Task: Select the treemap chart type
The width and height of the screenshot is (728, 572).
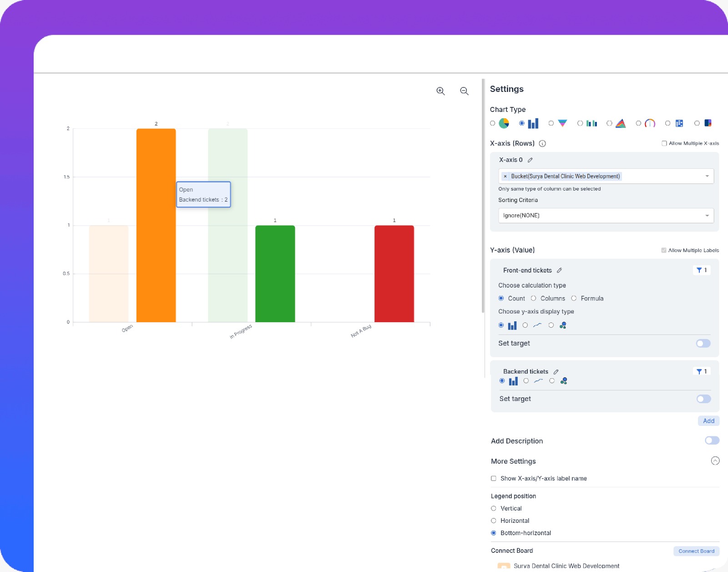Action: click(697, 123)
